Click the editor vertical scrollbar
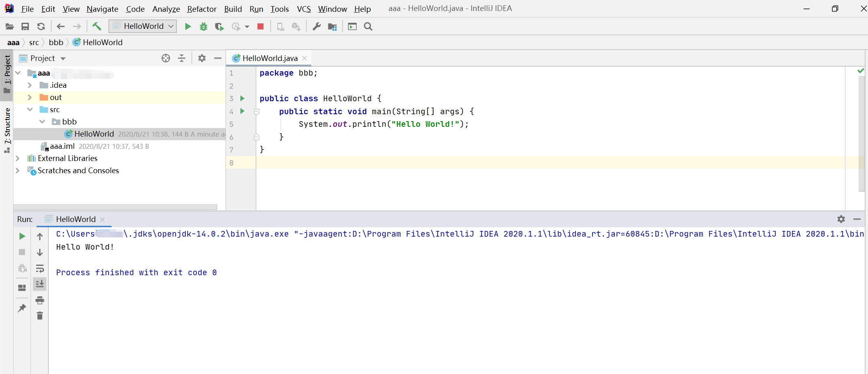This screenshot has width=868, height=374. [861, 133]
